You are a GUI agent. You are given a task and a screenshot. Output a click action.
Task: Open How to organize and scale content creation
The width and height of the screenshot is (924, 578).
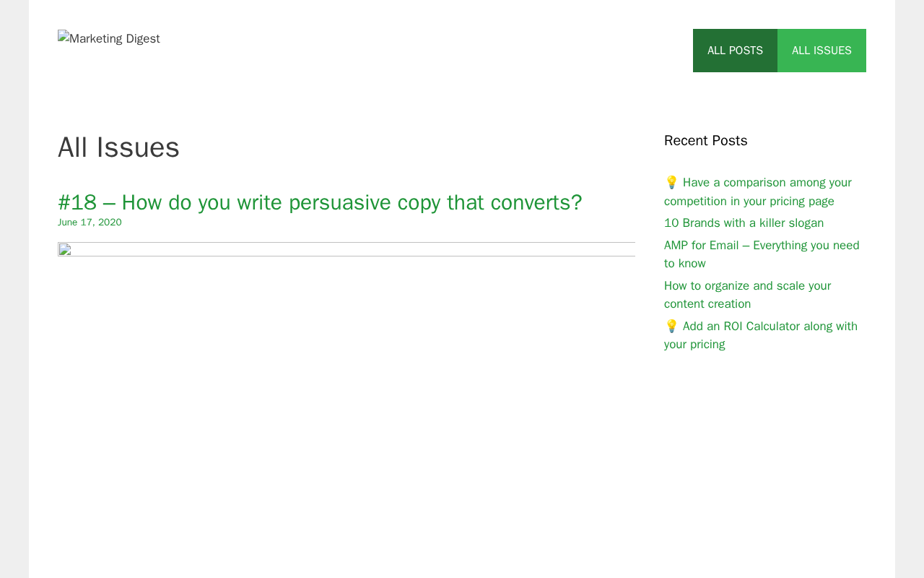[747, 295]
